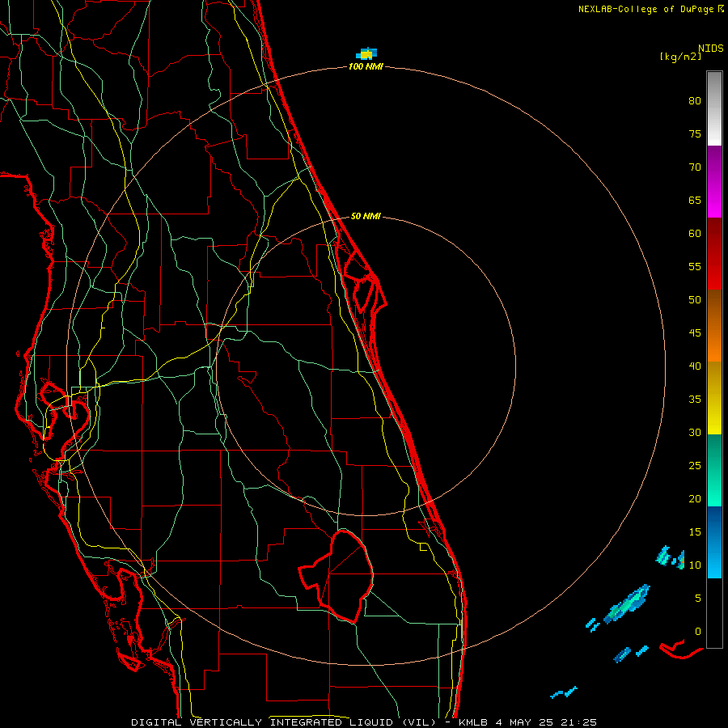Click the 35 value on the VIL scale
Viewport: 728px width, 728px height.
click(x=695, y=400)
